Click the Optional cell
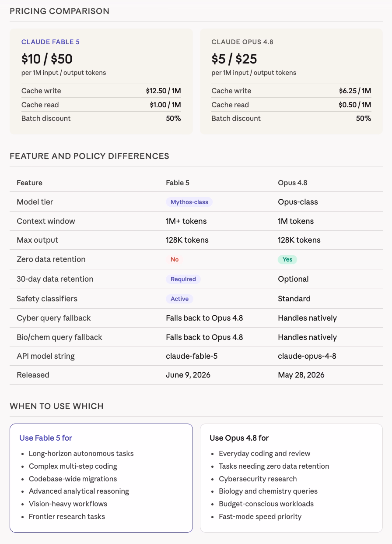Viewport: 392px width, 544px height. 293,279
